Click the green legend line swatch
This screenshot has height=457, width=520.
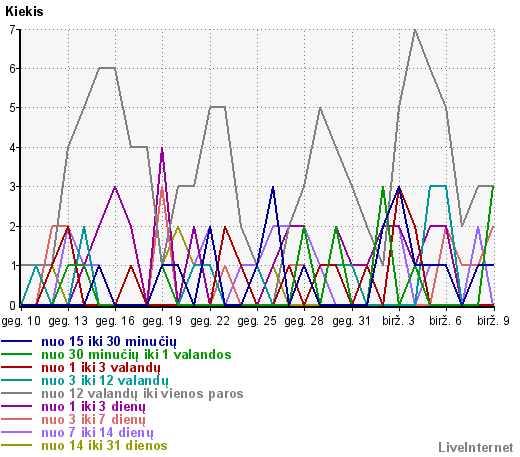17,354
